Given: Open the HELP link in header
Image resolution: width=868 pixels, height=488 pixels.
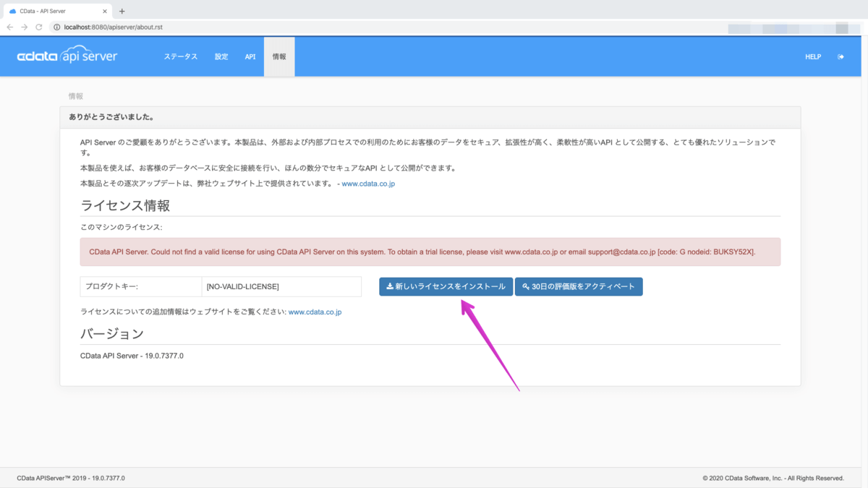Looking at the screenshot, I should (x=813, y=56).
